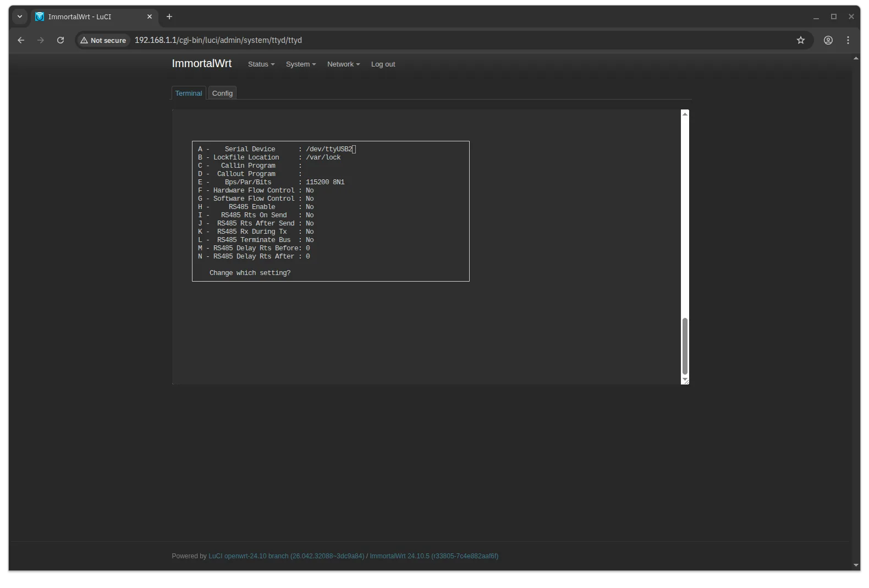
Task: Expand the System dropdown menu
Action: click(x=300, y=64)
